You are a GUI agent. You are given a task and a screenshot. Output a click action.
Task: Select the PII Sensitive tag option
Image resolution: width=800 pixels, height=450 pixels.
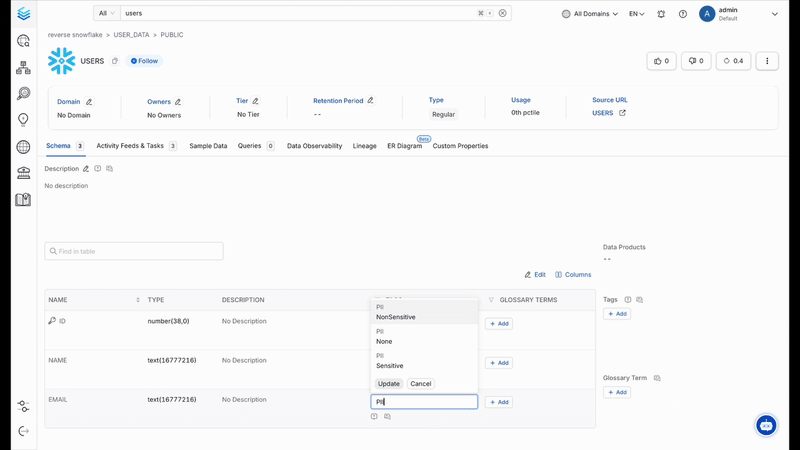390,361
